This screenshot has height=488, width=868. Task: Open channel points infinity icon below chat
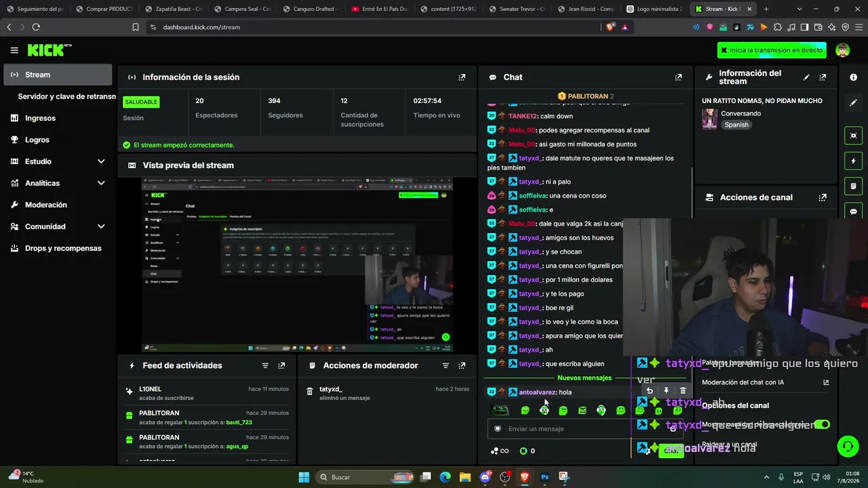click(500, 451)
